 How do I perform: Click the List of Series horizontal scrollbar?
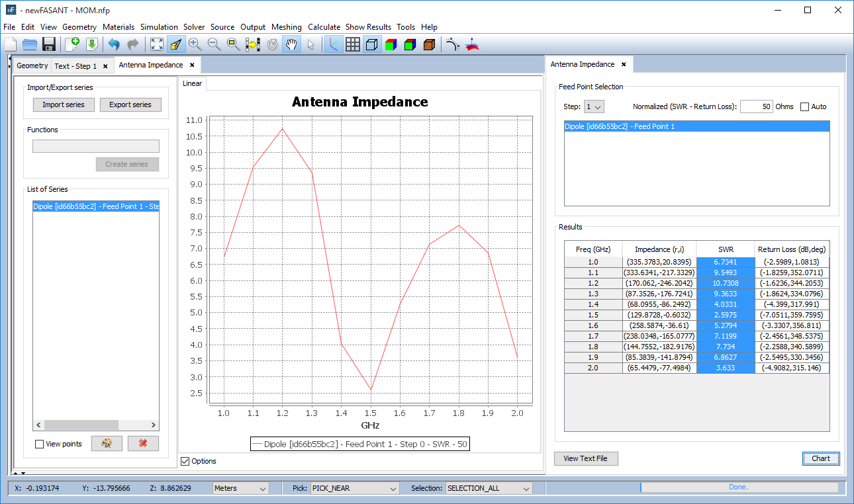pyautogui.click(x=81, y=425)
